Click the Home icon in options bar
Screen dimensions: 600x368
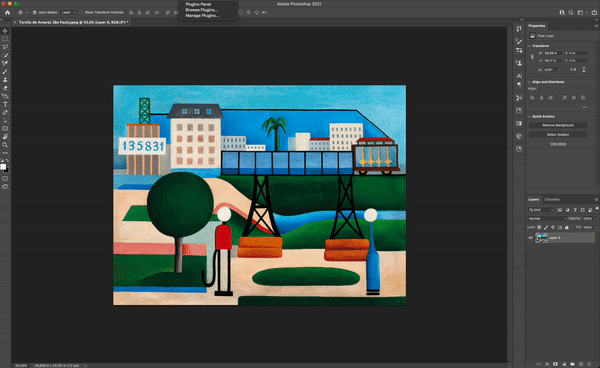pos(7,13)
